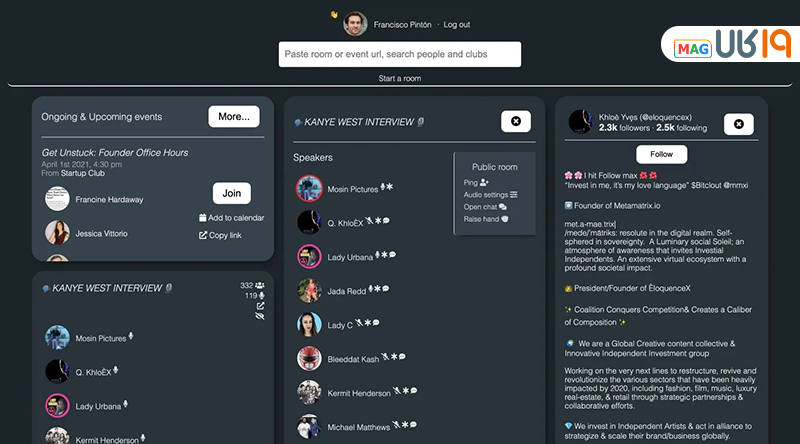Click the Open chat bubbles icon

503,207
